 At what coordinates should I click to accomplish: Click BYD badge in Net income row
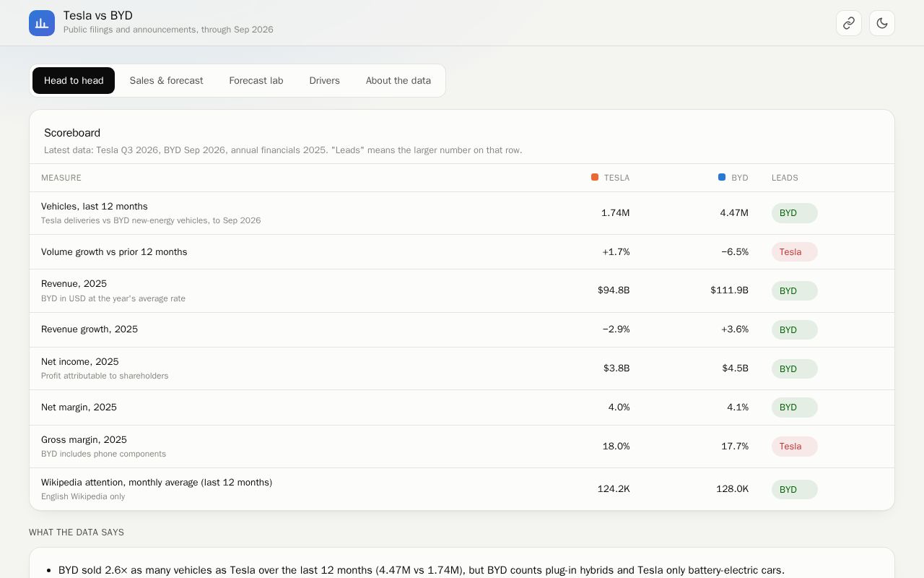pos(794,369)
